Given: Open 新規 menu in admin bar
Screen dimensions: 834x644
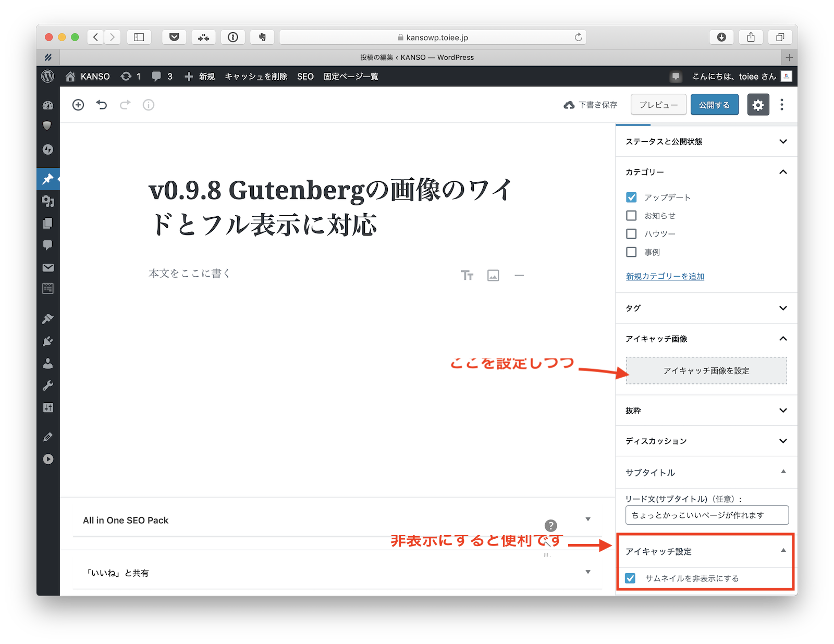Looking at the screenshot, I should point(200,76).
